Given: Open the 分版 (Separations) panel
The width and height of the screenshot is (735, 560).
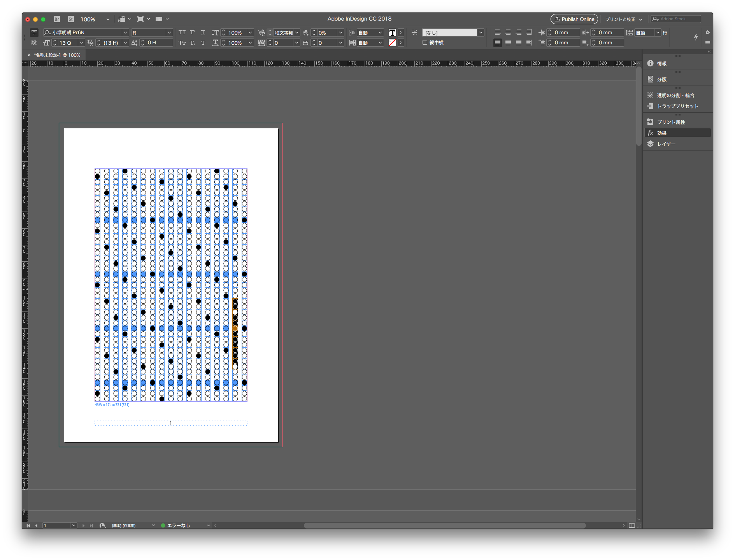Looking at the screenshot, I should (661, 79).
